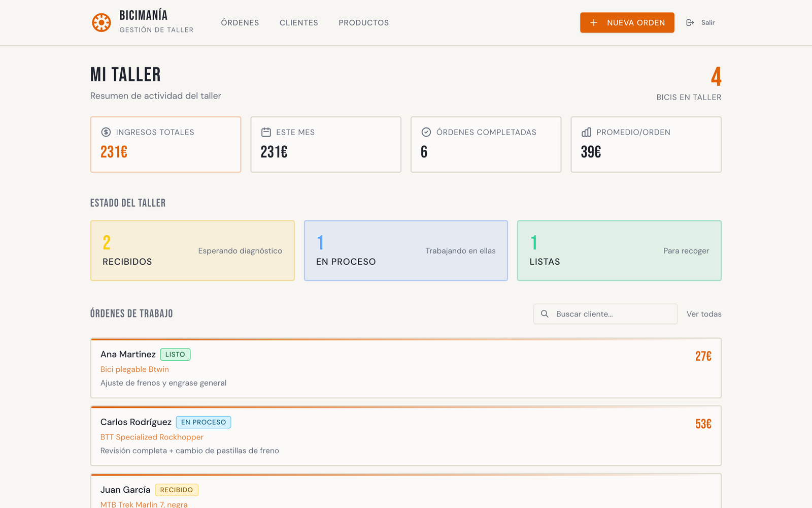The width and height of the screenshot is (812, 508).
Task: Select the Recibidos status card
Action: (x=192, y=250)
